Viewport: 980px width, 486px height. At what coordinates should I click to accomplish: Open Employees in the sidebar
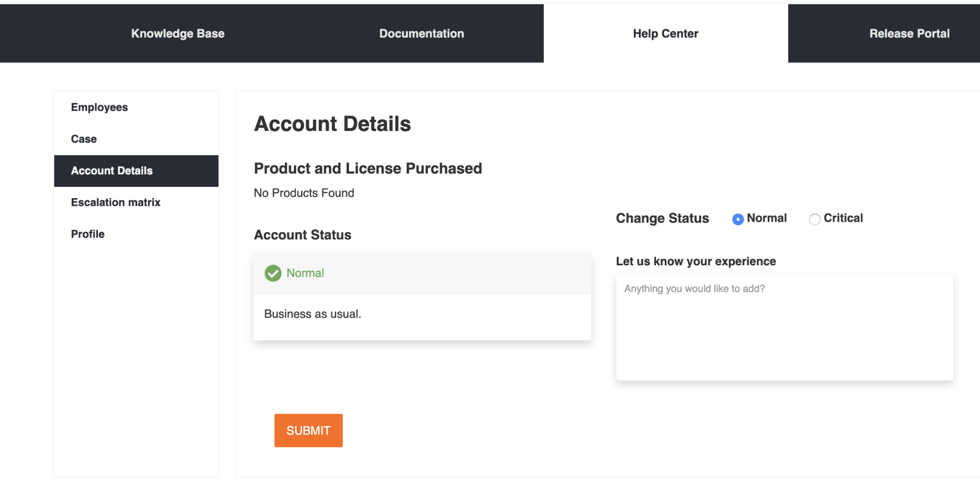click(100, 107)
